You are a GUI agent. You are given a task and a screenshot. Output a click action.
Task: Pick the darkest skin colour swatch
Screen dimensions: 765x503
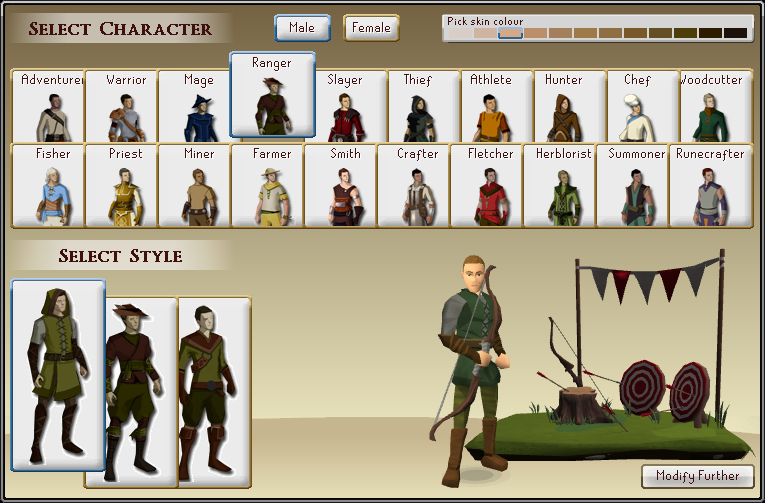[x=735, y=33]
